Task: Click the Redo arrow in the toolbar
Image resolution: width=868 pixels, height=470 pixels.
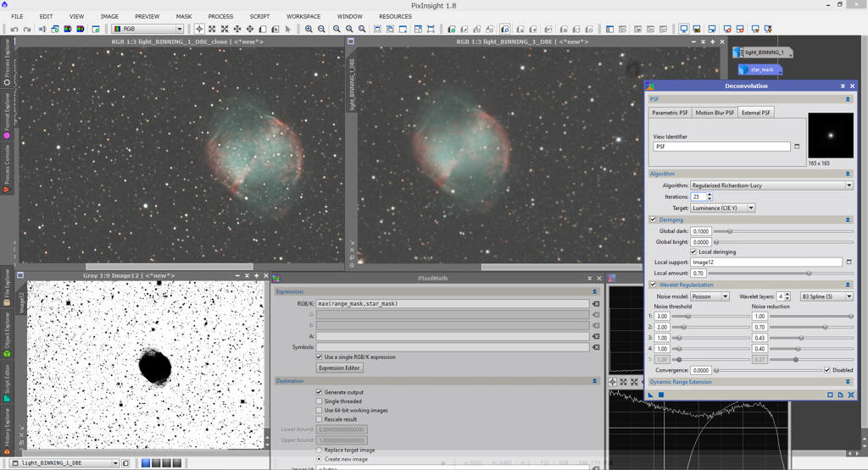Action: 27,29
